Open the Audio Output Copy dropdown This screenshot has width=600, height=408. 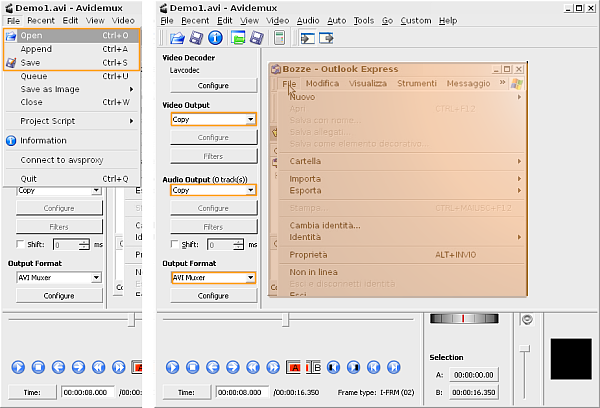click(212, 189)
